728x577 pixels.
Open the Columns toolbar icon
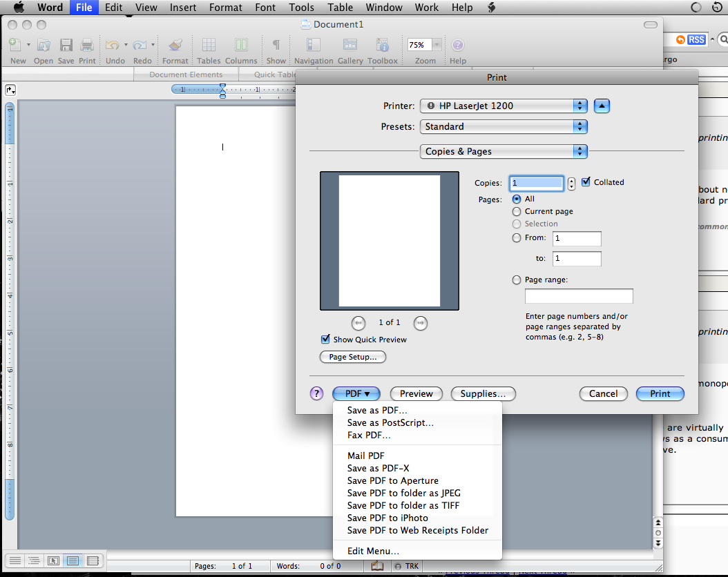(x=241, y=45)
